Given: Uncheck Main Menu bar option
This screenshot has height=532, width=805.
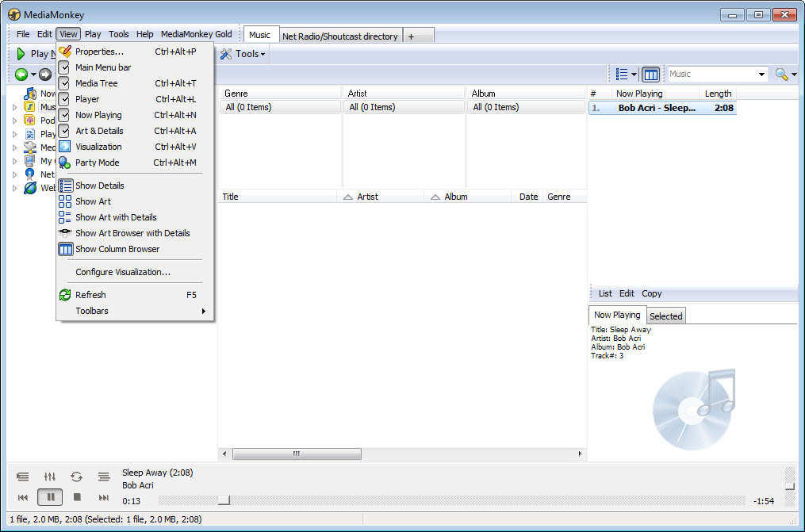Looking at the screenshot, I should click(64, 67).
